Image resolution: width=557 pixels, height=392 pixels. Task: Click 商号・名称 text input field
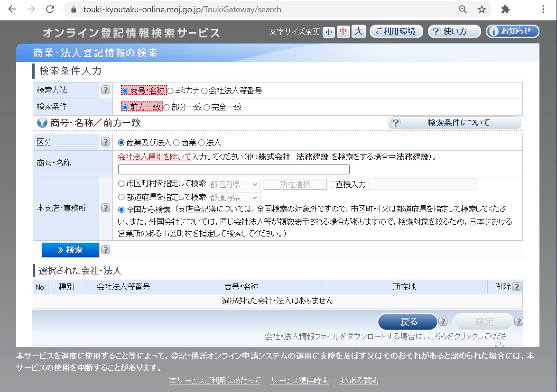(x=233, y=170)
